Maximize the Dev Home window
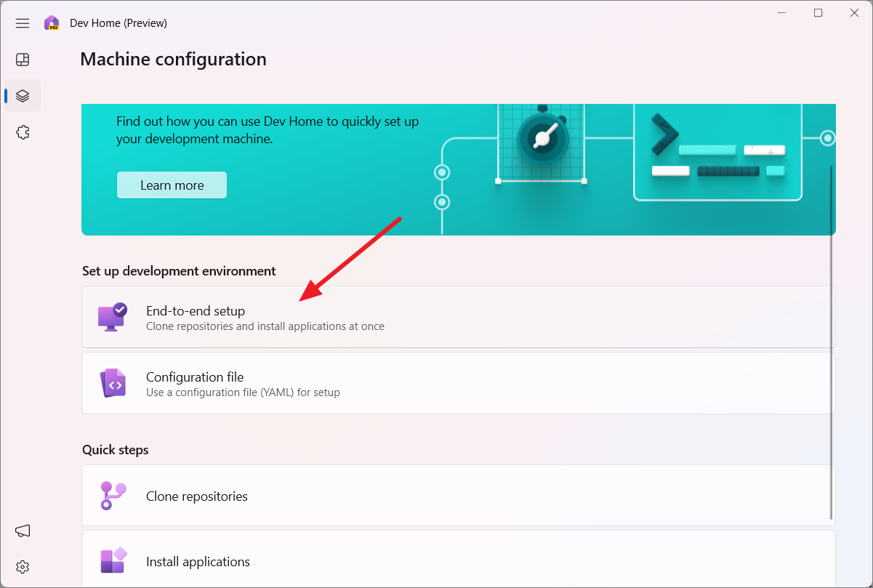This screenshot has height=588, width=873. [x=817, y=12]
